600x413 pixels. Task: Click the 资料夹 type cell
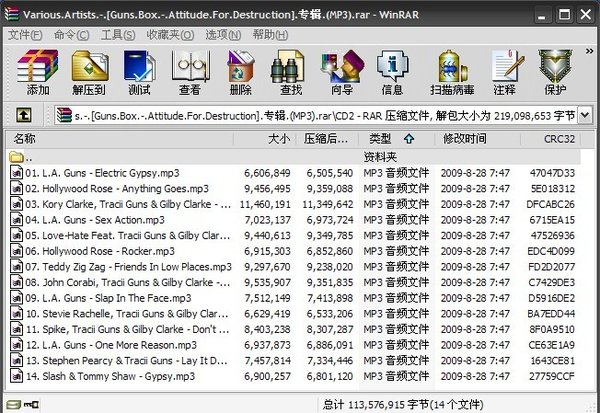pyautogui.click(x=380, y=157)
